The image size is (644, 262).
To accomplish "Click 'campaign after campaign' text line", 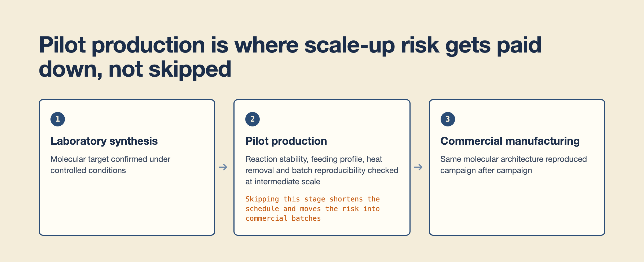I will (486, 170).
